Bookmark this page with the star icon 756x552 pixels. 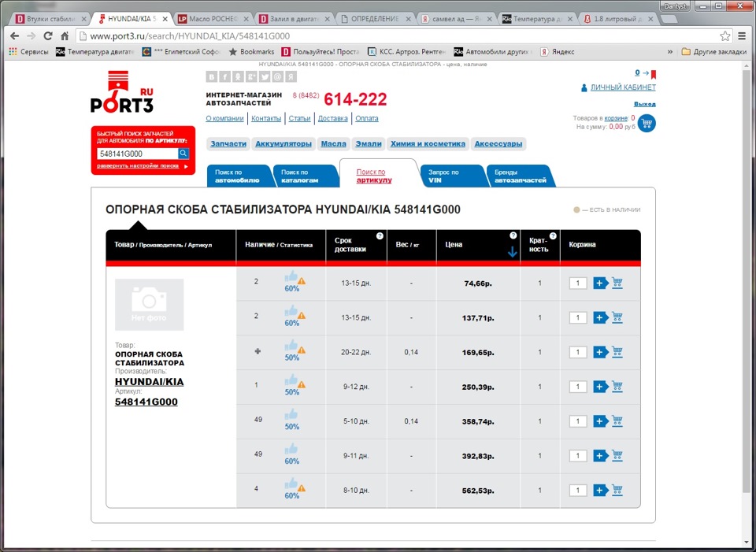(725, 35)
